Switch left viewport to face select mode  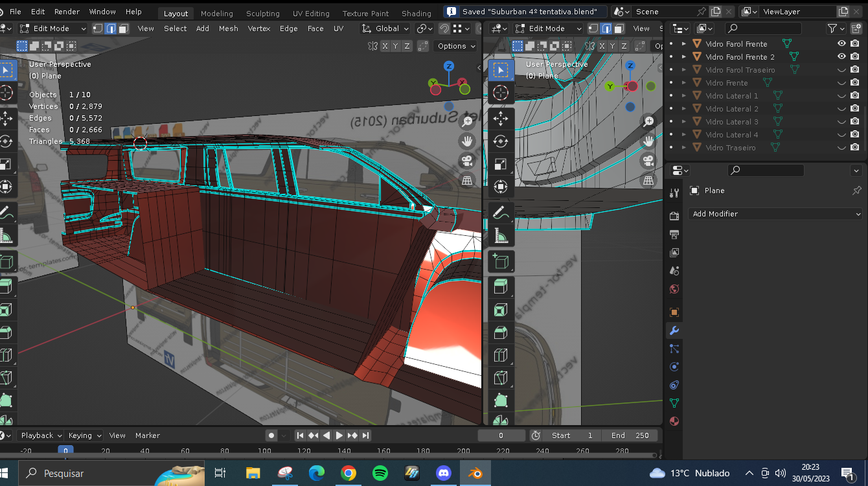123,29
